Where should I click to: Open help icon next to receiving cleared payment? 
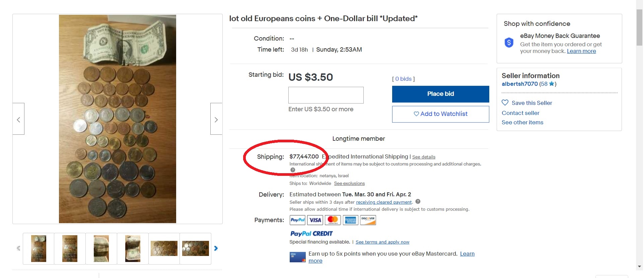click(x=418, y=202)
